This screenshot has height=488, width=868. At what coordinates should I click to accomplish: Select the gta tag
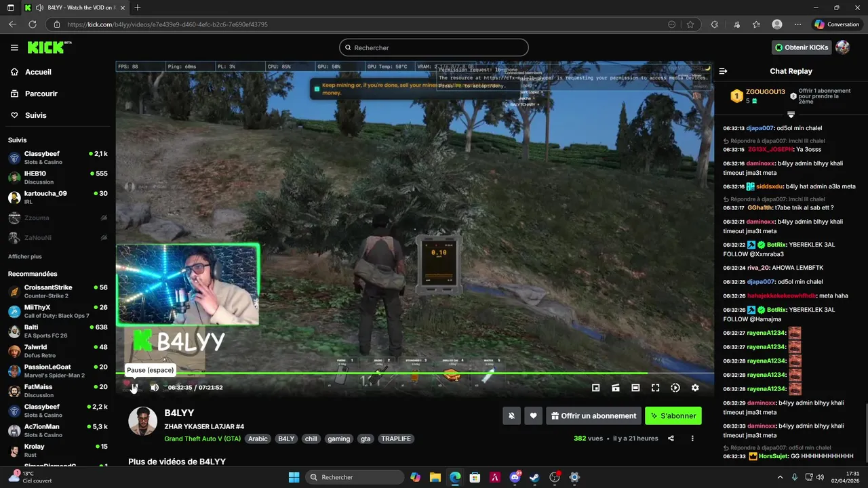(366, 439)
